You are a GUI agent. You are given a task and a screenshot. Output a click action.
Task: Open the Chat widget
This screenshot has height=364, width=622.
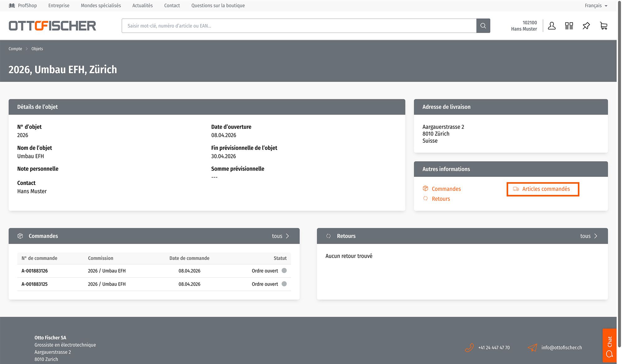(x=609, y=345)
